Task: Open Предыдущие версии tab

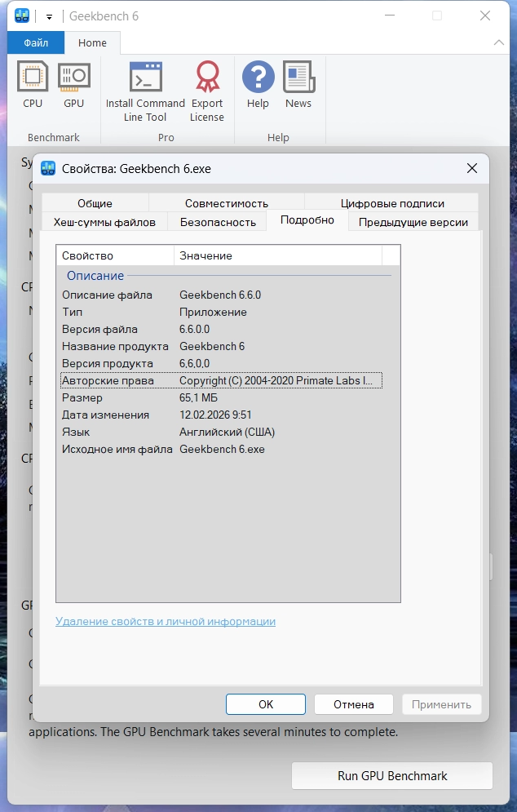Action: click(413, 222)
